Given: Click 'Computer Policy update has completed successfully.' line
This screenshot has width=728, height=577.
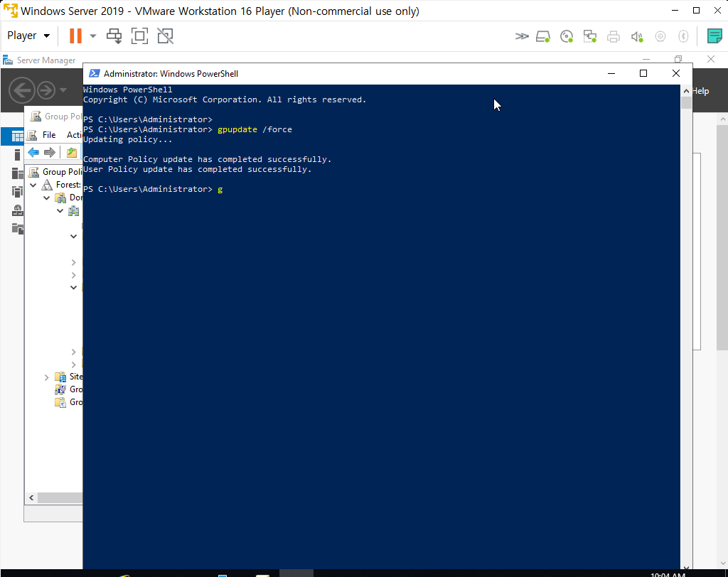Looking at the screenshot, I should pyautogui.click(x=207, y=159).
